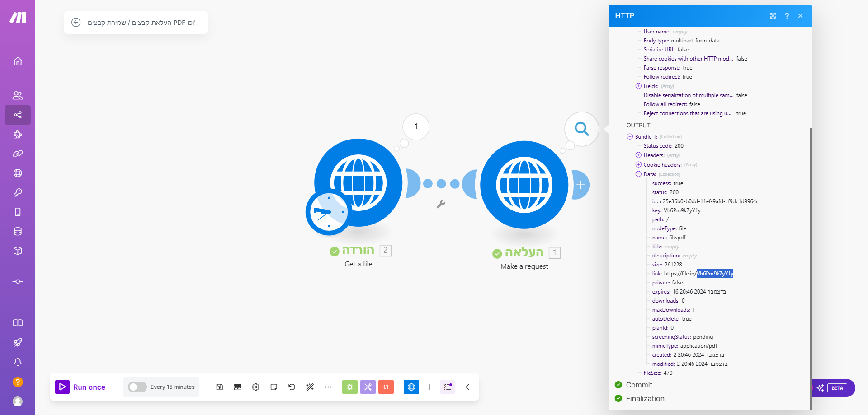Viewport: 868px width, 415px height.
Task: Click the back arrow beside scenario name
Action: (76, 23)
